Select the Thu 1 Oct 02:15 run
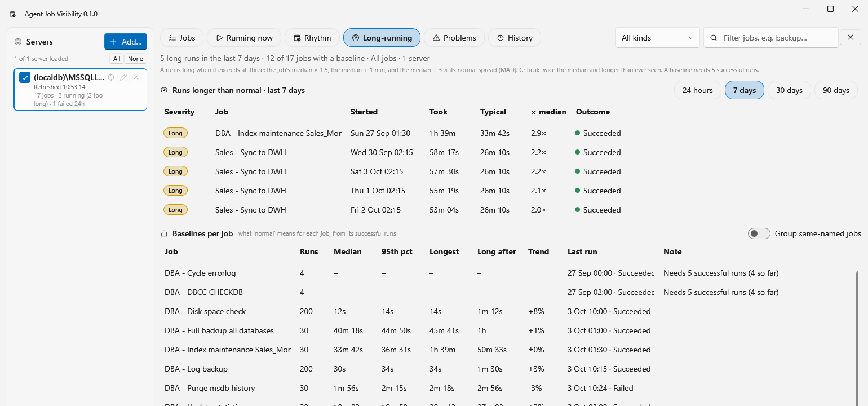868x406 pixels. (510, 191)
